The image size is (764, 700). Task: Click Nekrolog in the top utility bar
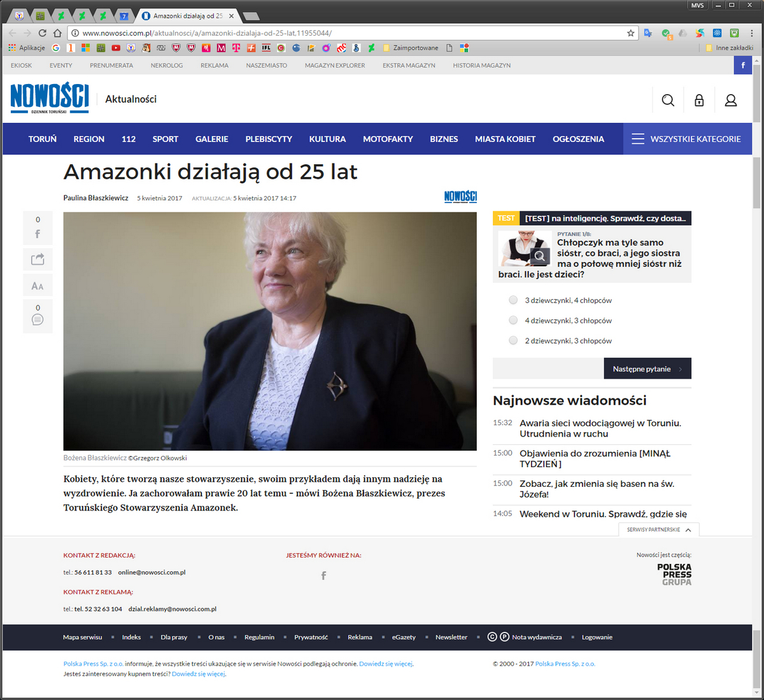[167, 66]
